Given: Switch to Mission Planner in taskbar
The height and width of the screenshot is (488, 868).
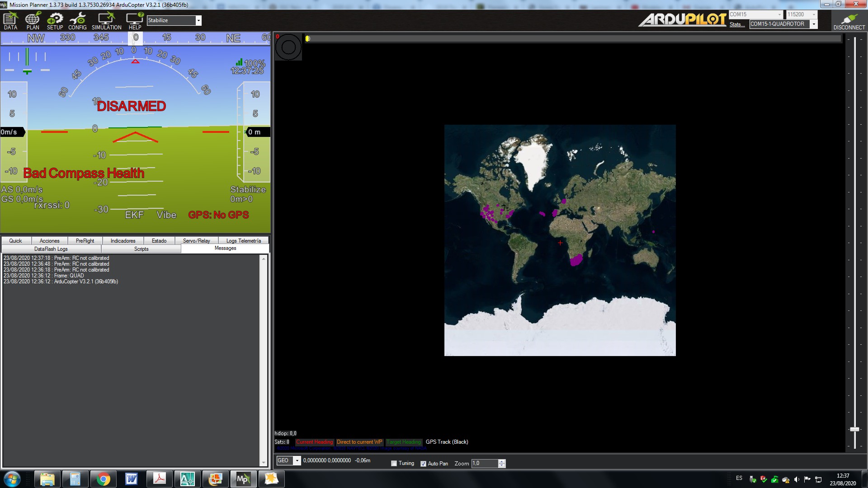Looking at the screenshot, I should coord(243,479).
